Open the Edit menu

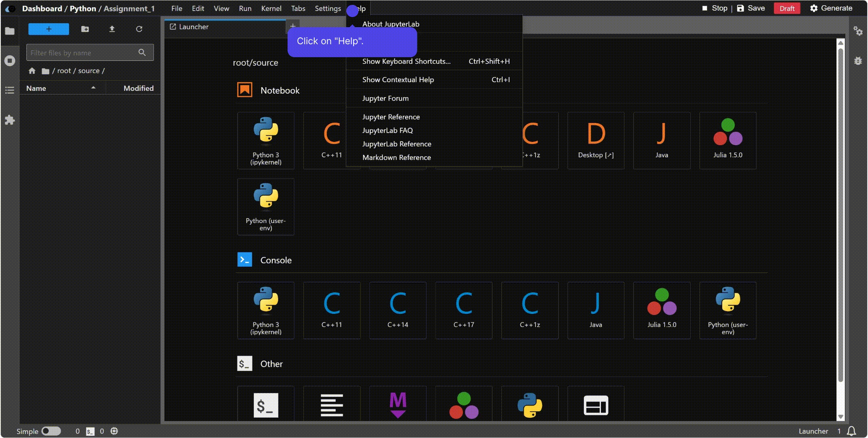(198, 8)
